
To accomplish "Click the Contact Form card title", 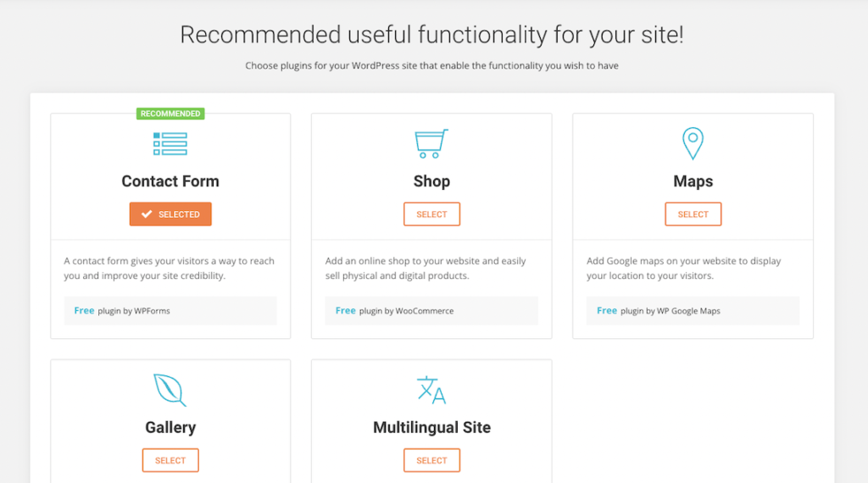I will click(x=170, y=181).
